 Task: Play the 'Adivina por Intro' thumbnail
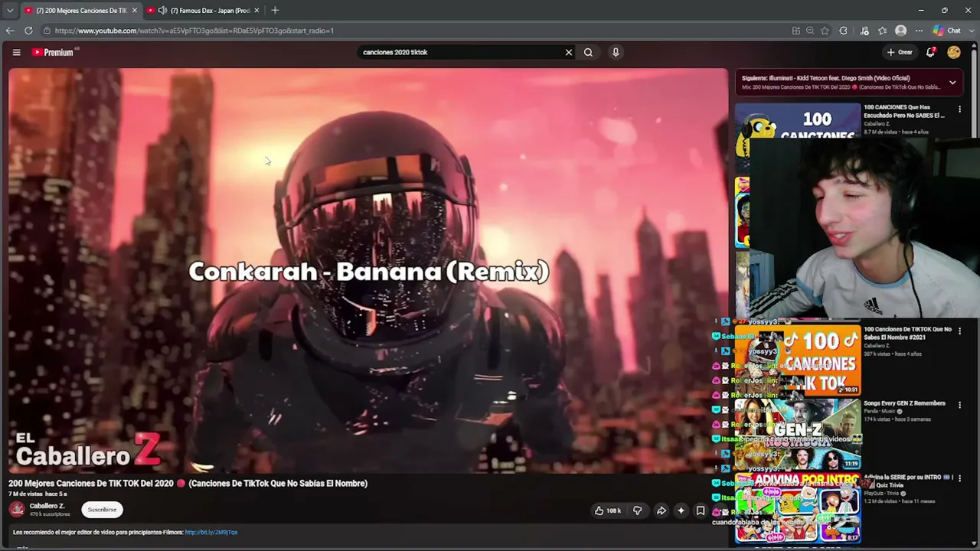tap(797, 508)
